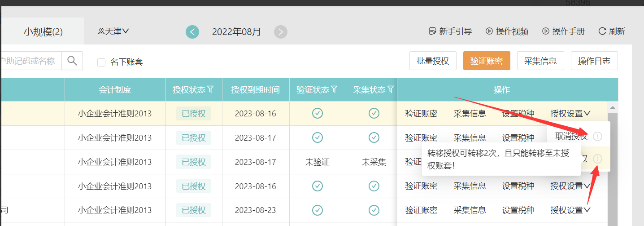
Task: Click the search magnifier icon
Action: point(72,61)
